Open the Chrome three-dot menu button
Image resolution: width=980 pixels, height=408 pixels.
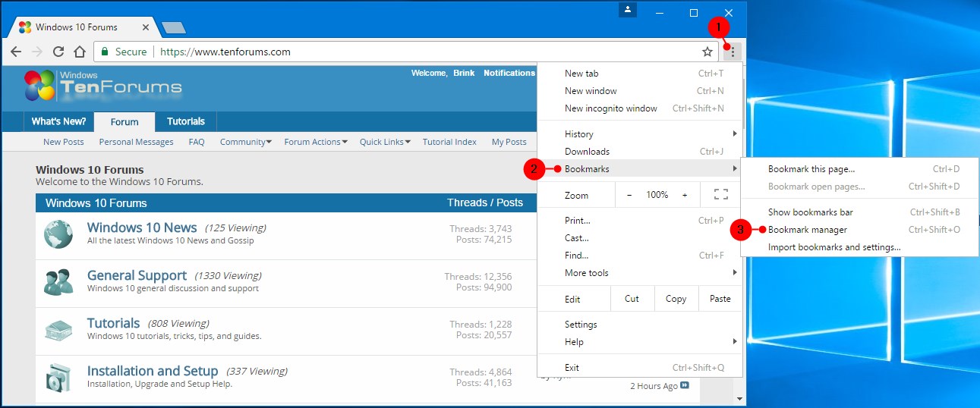click(x=733, y=52)
